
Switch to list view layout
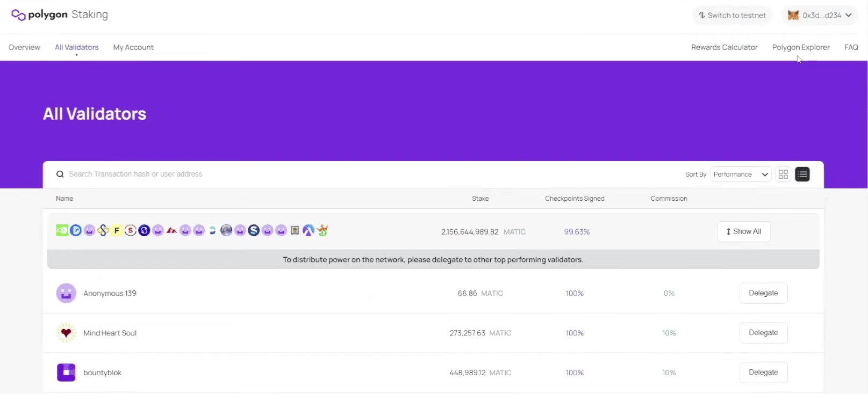(x=802, y=174)
